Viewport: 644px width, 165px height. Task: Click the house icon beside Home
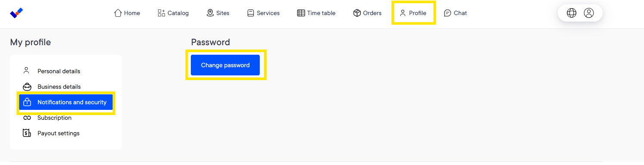pyautogui.click(x=118, y=13)
